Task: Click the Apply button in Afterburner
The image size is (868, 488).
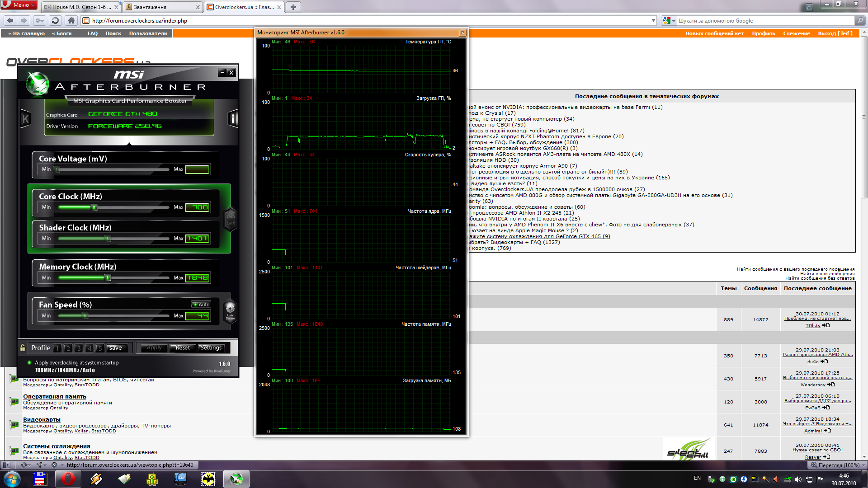Action: click(x=154, y=348)
